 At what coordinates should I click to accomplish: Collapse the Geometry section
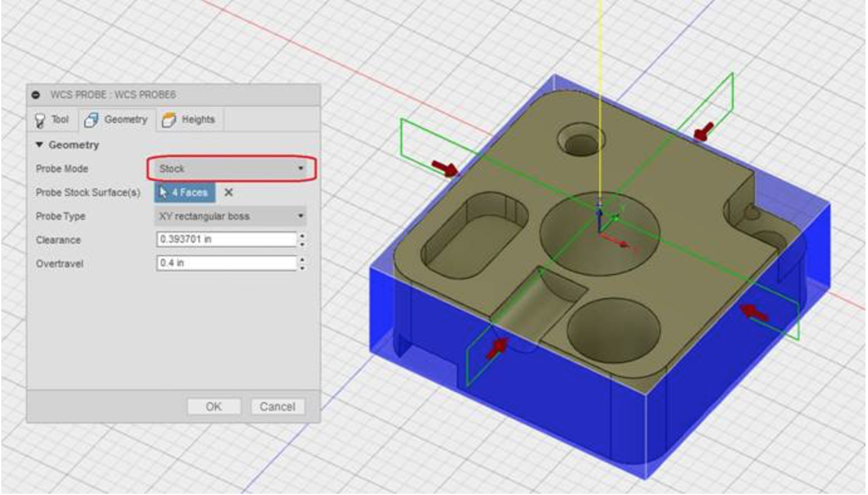tap(40, 145)
